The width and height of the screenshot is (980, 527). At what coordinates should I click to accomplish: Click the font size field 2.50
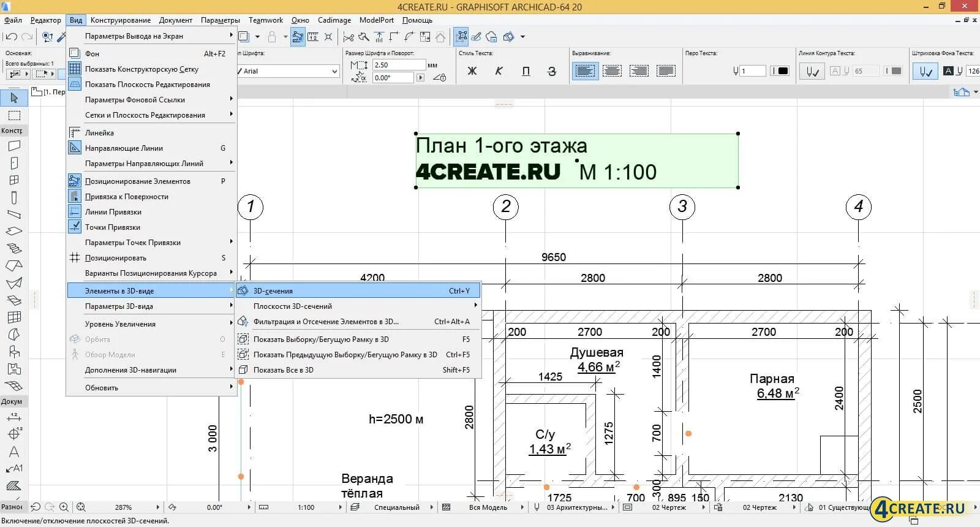(x=399, y=65)
